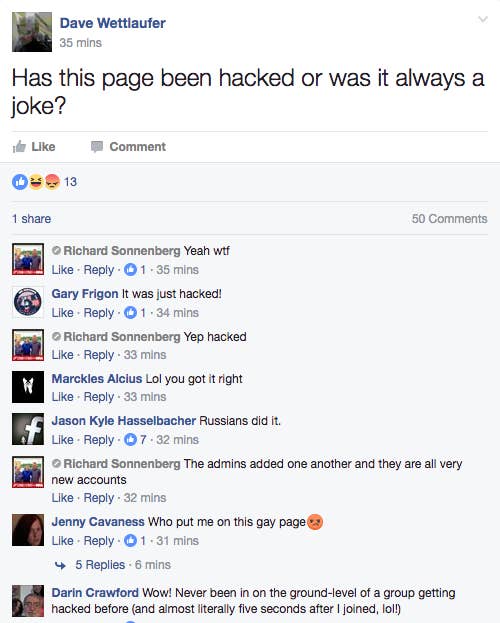Open the post options chevron menu
The height and width of the screenshot is (623, 500).
(x=483, y=19)
